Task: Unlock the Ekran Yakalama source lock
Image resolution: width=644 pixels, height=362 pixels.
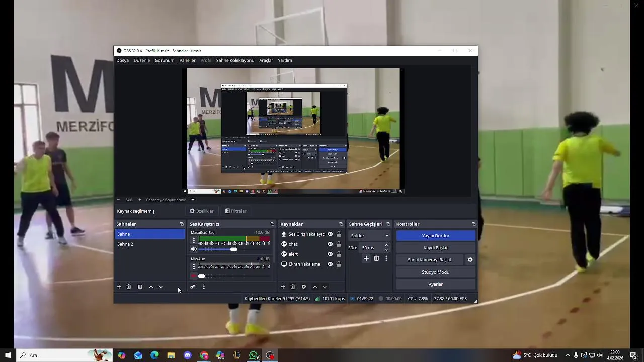Action: 339,264
